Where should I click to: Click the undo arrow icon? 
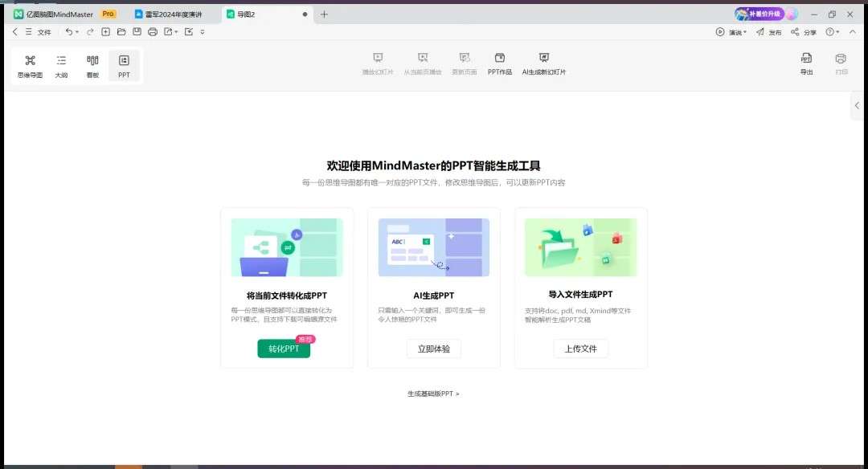click(x=69, y=32)
